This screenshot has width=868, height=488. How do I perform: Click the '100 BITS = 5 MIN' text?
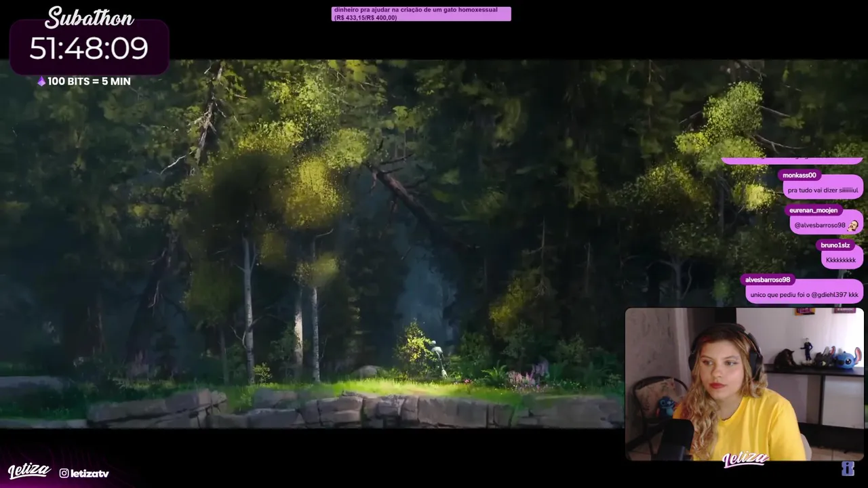click(89, 81)
